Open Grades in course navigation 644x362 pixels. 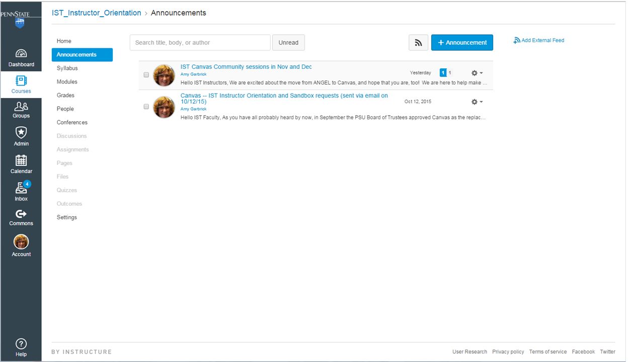[65, 96]
